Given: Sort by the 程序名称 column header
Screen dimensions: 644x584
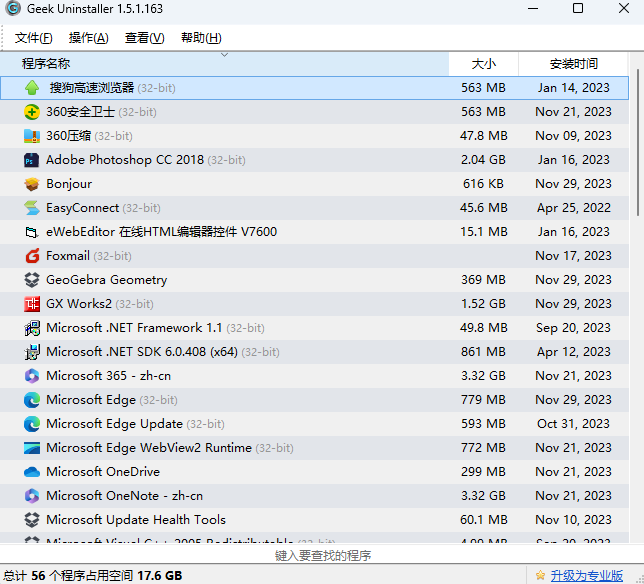Looking at the screenshot, I should 224,64.
